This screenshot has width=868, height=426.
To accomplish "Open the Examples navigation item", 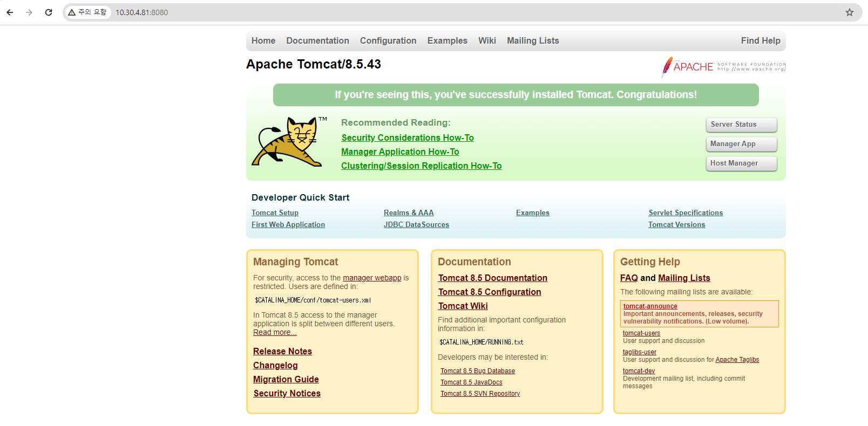I will (447, 41).
